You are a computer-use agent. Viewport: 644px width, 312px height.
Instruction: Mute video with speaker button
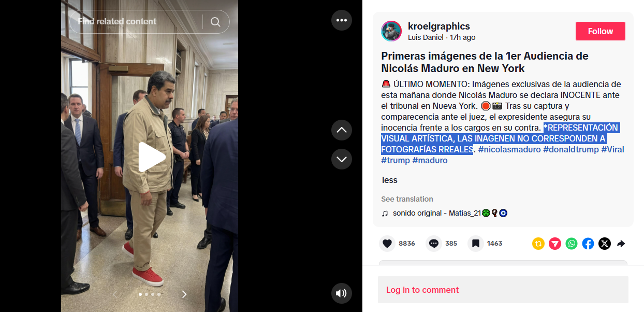coord(342,293)
